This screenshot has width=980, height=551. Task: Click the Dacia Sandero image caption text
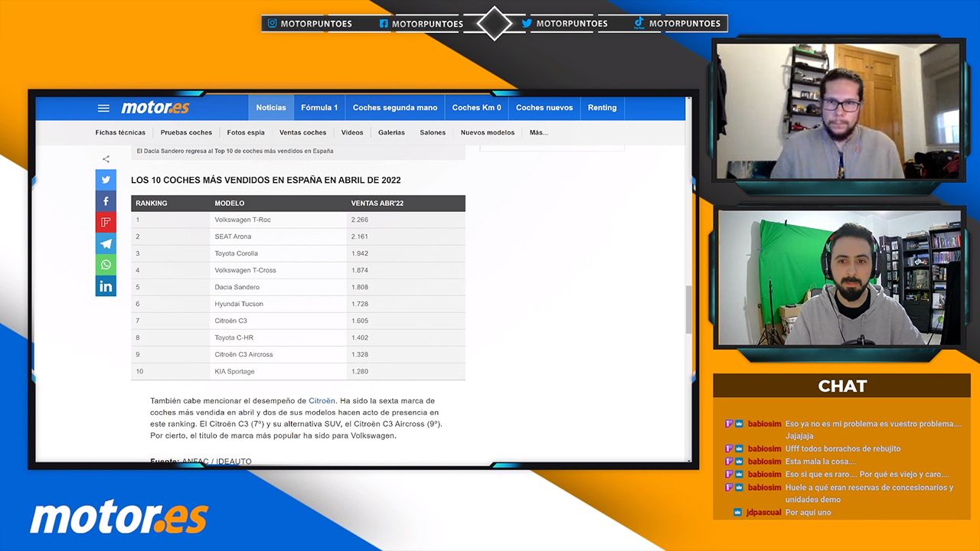tap(235, 151)
